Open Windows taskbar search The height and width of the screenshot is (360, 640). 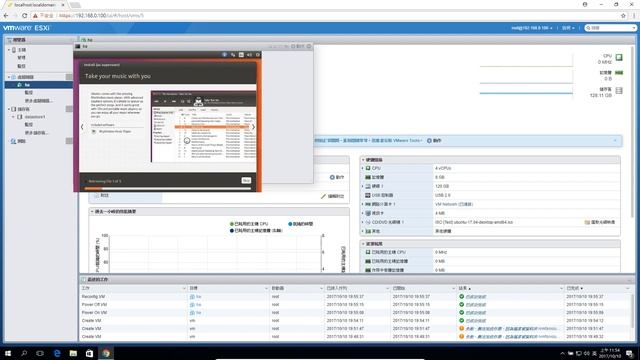[24, 353]
